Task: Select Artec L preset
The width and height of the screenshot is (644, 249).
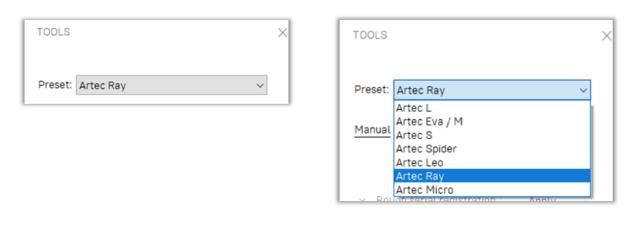Action: (492, 108)
